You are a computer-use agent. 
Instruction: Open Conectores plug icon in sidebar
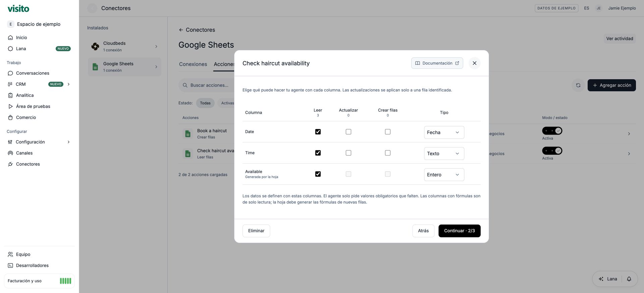pos(10,164)
